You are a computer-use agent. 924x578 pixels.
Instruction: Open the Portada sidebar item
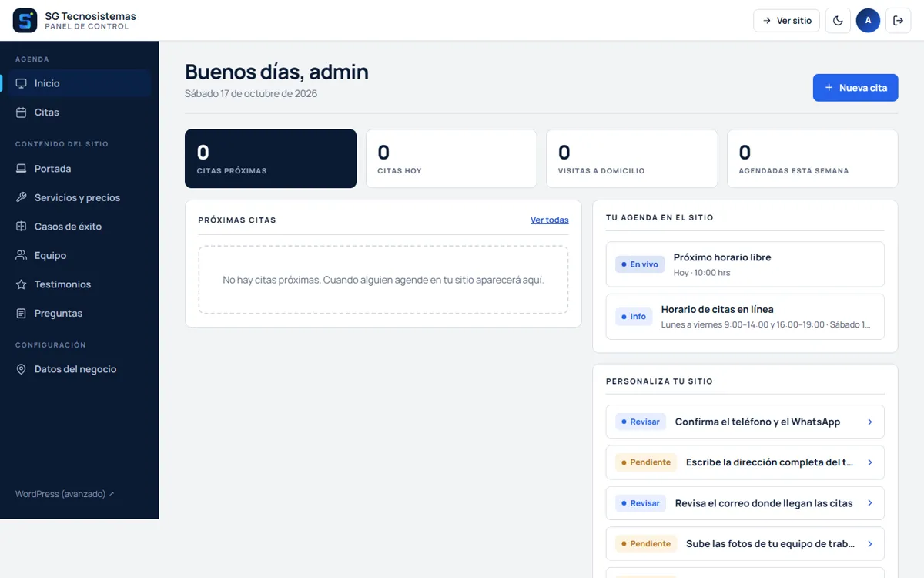pyautogui.click(x=79, y=169)
